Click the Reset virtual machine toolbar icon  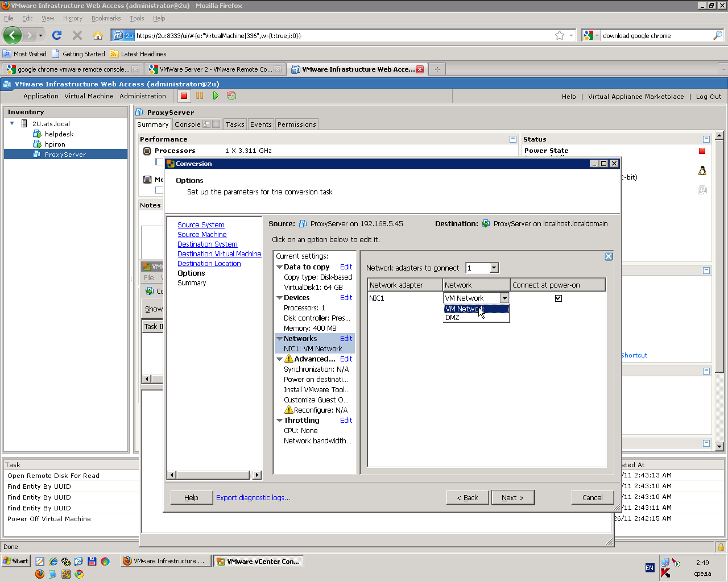(x=231, y=96)
